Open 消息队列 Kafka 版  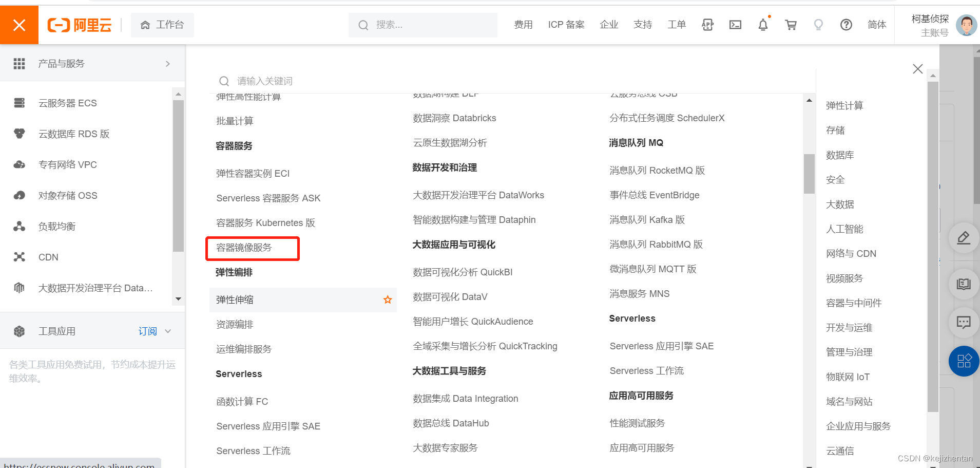pos(647,220)
